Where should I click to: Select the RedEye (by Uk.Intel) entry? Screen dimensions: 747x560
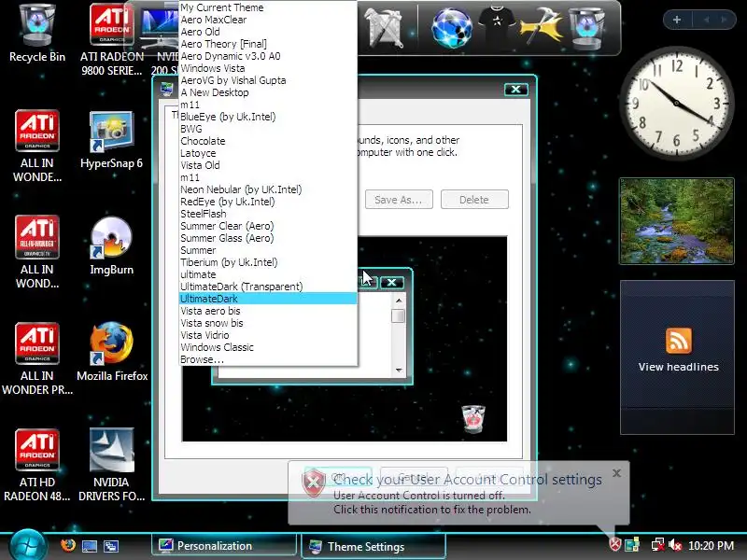pos(268,202)
